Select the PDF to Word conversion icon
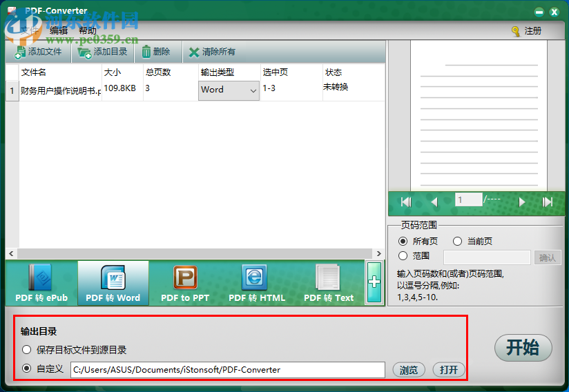 click(113, 283)
